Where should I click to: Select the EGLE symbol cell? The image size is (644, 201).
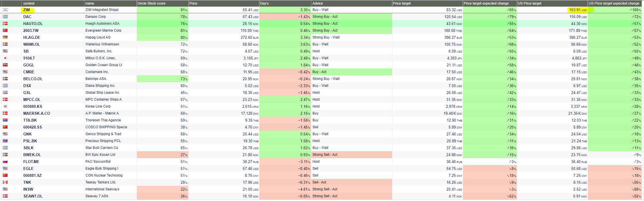[x=53, y=169]
